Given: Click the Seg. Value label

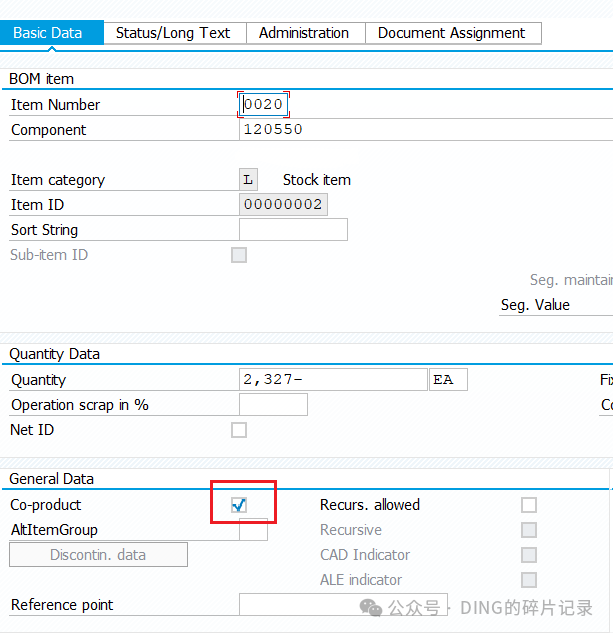Looking at the screenshot, I should 535,305.
